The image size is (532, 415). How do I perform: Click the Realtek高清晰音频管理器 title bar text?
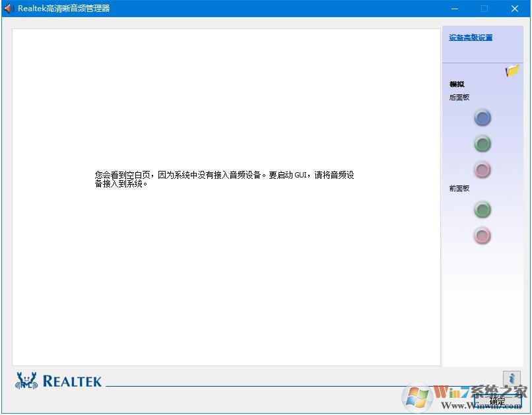tap(65, 9)
